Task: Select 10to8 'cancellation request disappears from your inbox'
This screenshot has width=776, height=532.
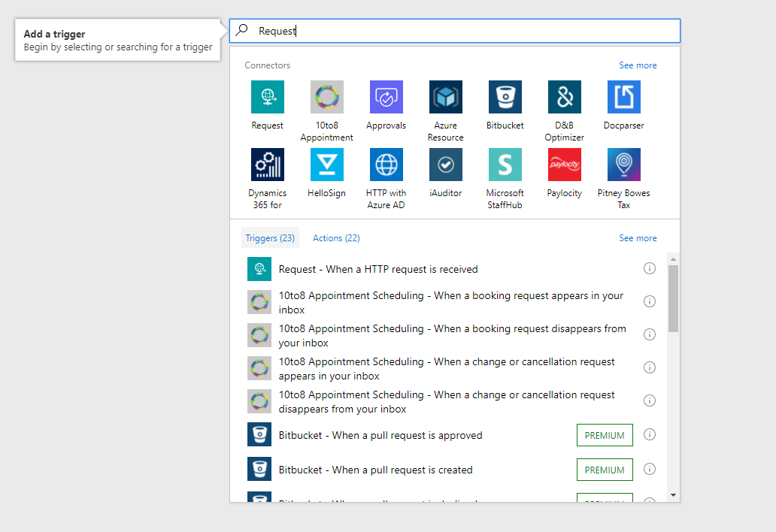Action: [x=447, y=401]
